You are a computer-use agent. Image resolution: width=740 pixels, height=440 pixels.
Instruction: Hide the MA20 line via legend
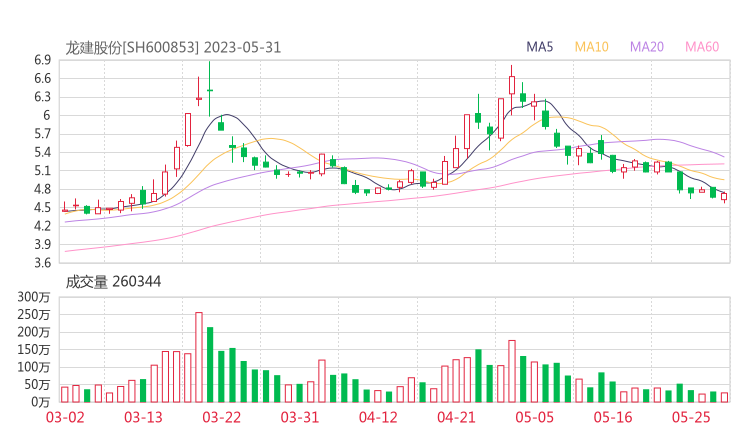click(x=647, y=47)
